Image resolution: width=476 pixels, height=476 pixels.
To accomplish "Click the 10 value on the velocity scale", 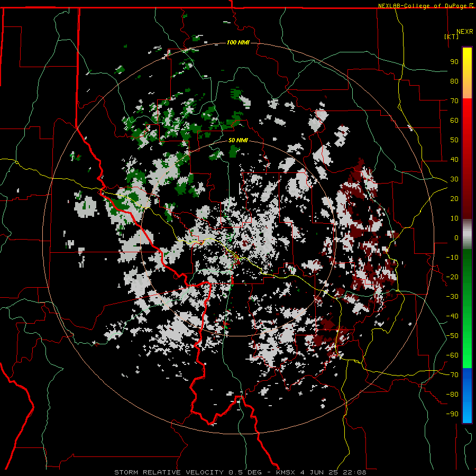I will coord(454,218).
